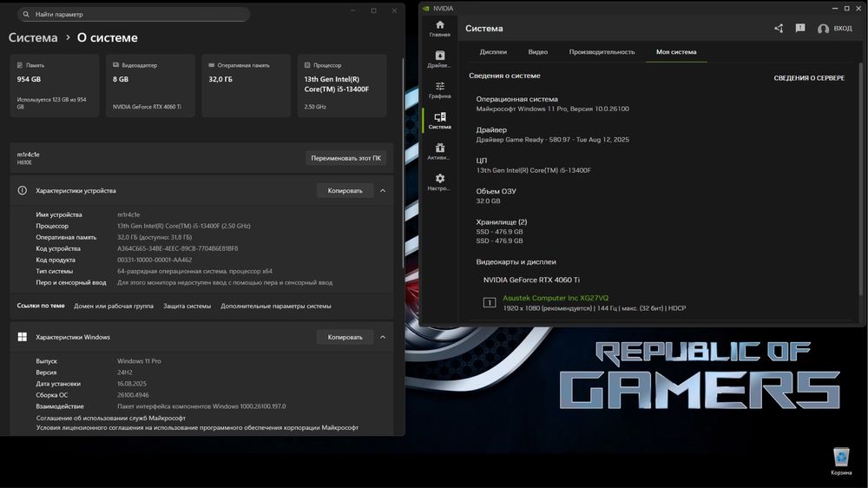Click the Windows logo beside Характеристики Windows
868x488 pixels.
pos(23,337)
